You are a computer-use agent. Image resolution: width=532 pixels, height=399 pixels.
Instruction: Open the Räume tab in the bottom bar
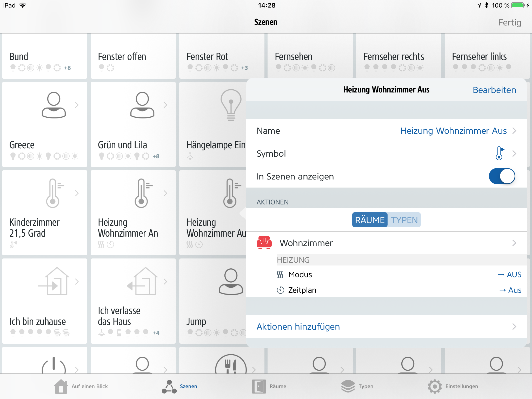(x=269, y=386)
